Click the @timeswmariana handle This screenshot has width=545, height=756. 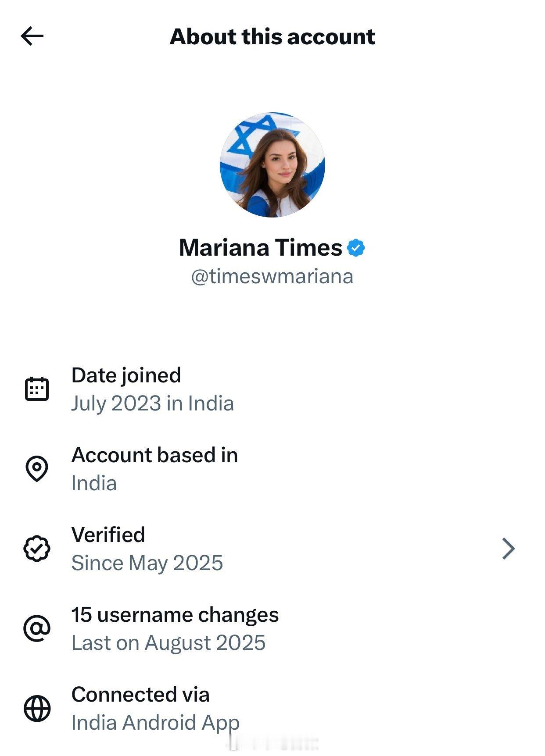point(272,277)
